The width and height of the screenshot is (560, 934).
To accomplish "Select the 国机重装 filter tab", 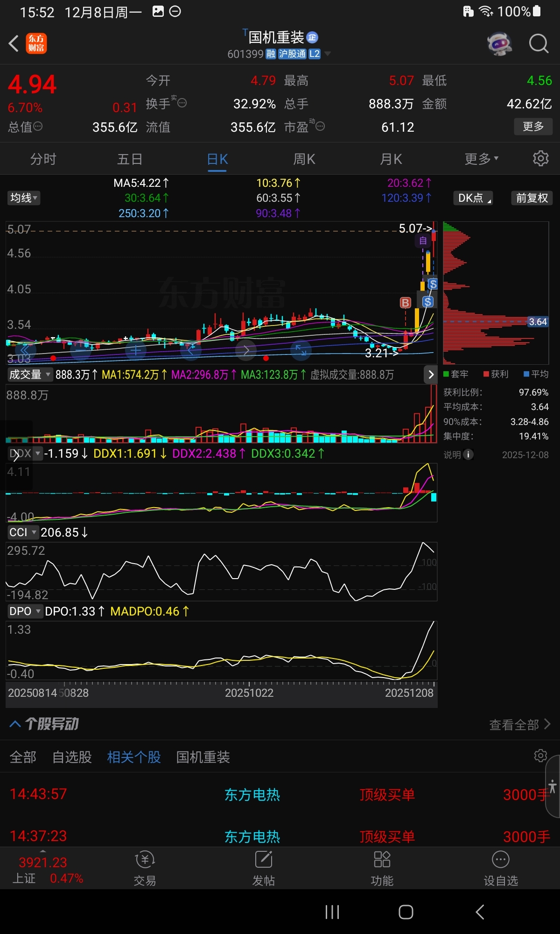I will 203,757.
